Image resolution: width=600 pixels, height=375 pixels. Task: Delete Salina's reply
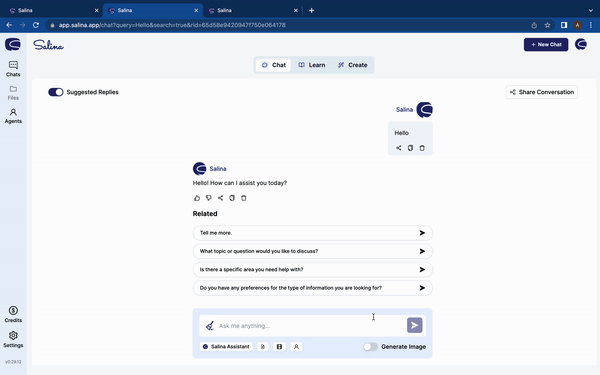(x=243, y=198)
